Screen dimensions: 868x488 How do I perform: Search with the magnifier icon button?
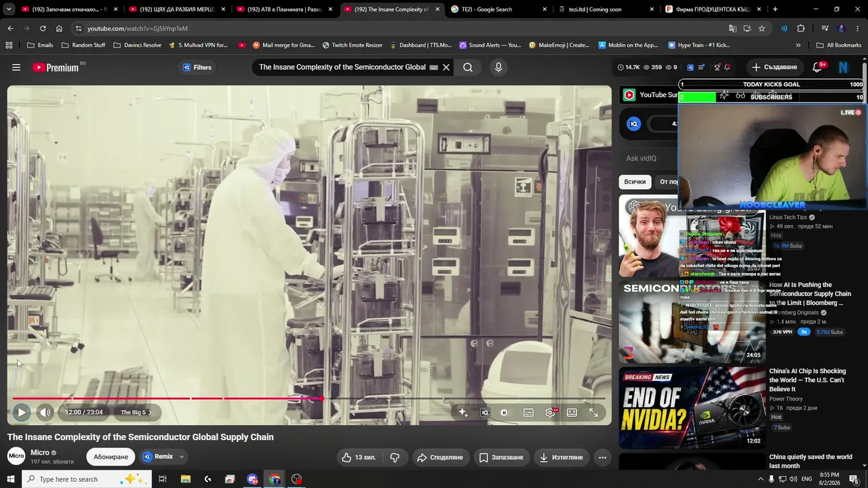coord(468,67)
